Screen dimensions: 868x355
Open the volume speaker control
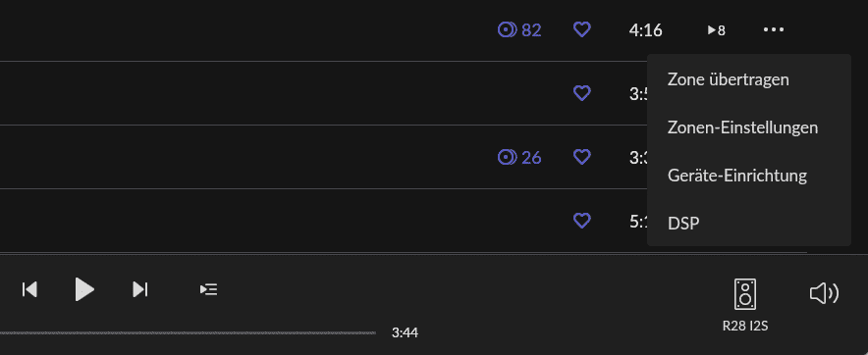(824, 293)
